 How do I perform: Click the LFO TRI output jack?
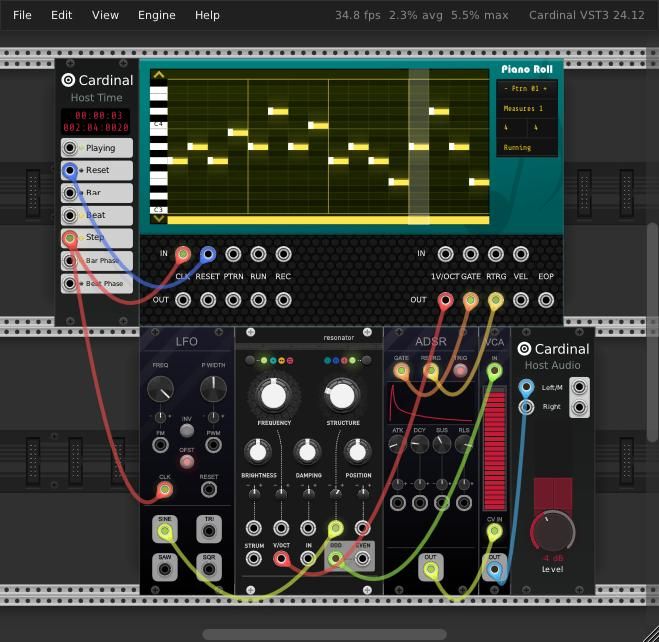click(x=209, y=531)
